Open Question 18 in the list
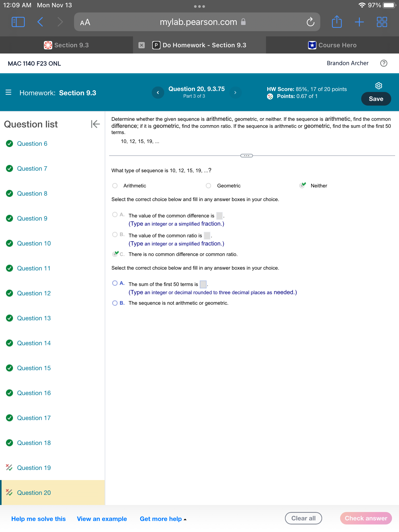Image resolution: width=399 pixels, height=532 pixels. 34,443
